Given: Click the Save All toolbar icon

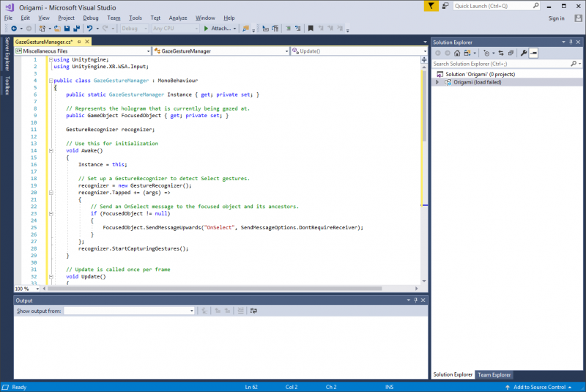Looking at the screenshot, I should tap(77, 29).
